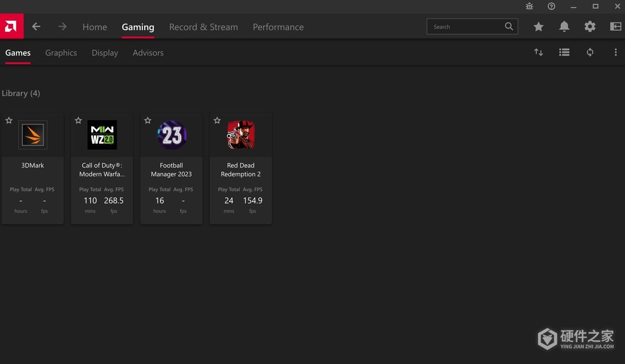Click Football Manager 2023 title text

click(171, 170)
